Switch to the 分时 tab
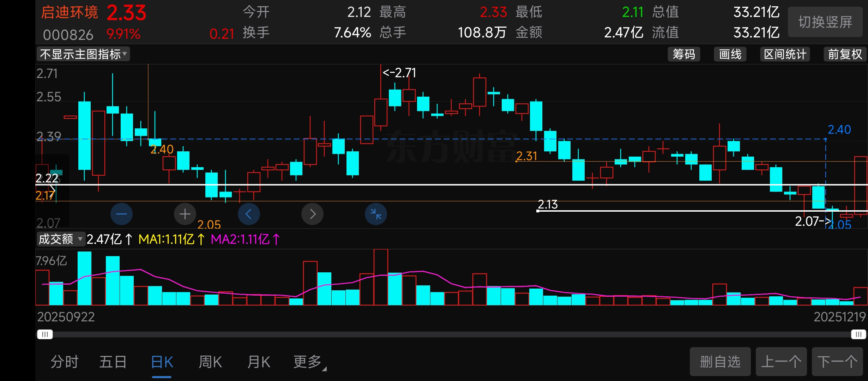This screenshot has width=868, height=381. point(65,362)
